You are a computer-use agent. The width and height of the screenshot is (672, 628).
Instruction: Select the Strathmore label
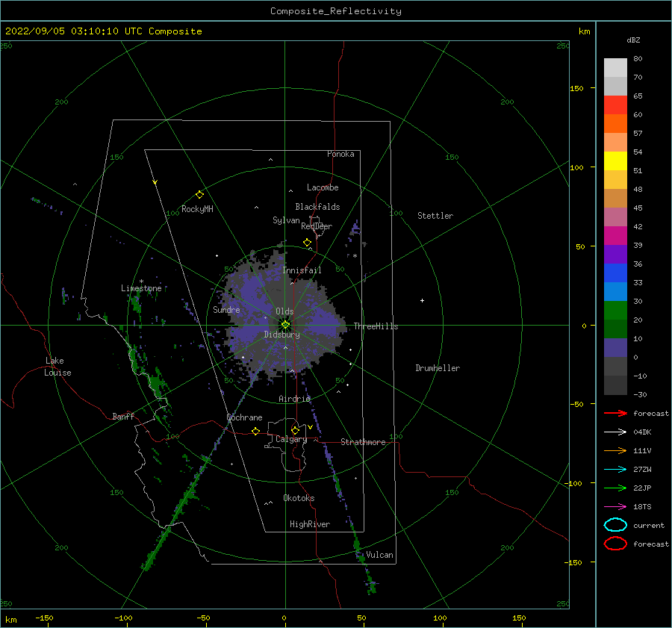click(363, 442)
